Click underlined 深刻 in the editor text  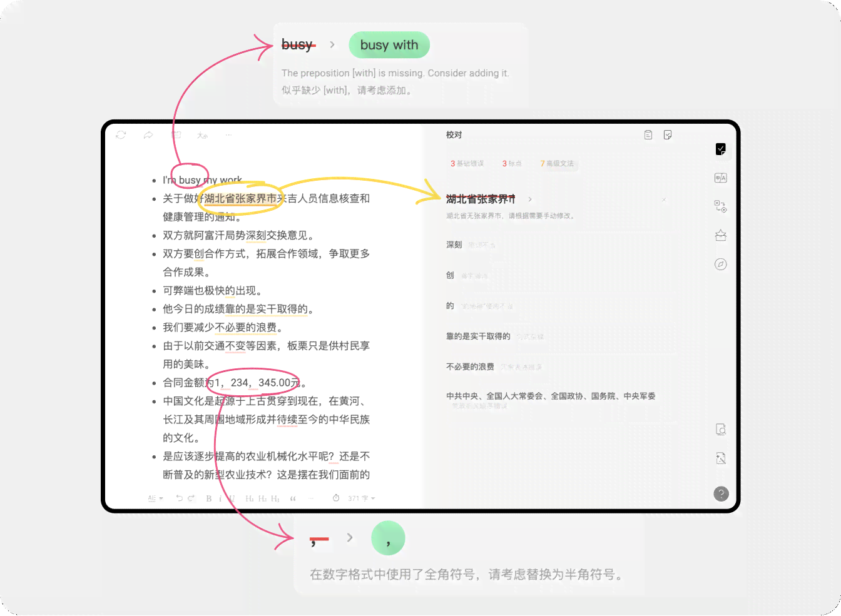tap(256, 236)
